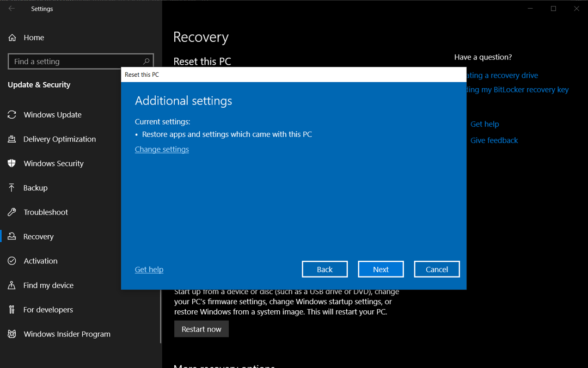Click the Home icon in sidebar
588x368 pixels.
(x=11, y=37)
